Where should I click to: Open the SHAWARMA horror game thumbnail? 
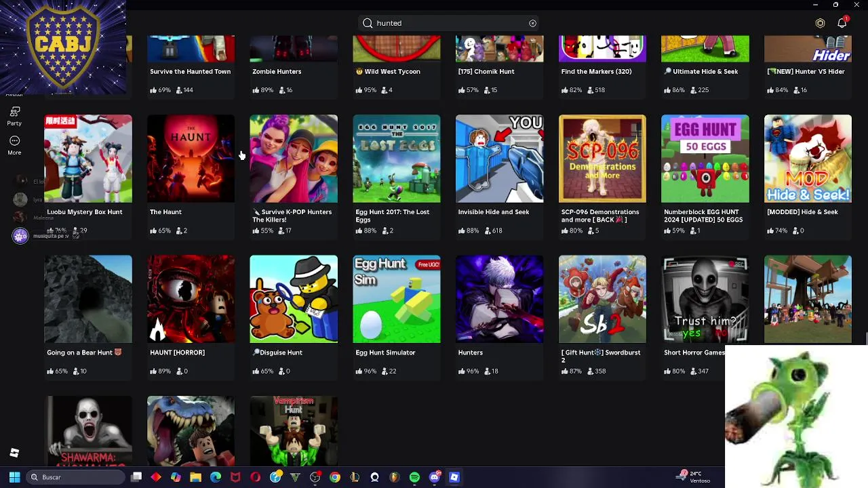point(88,431)
